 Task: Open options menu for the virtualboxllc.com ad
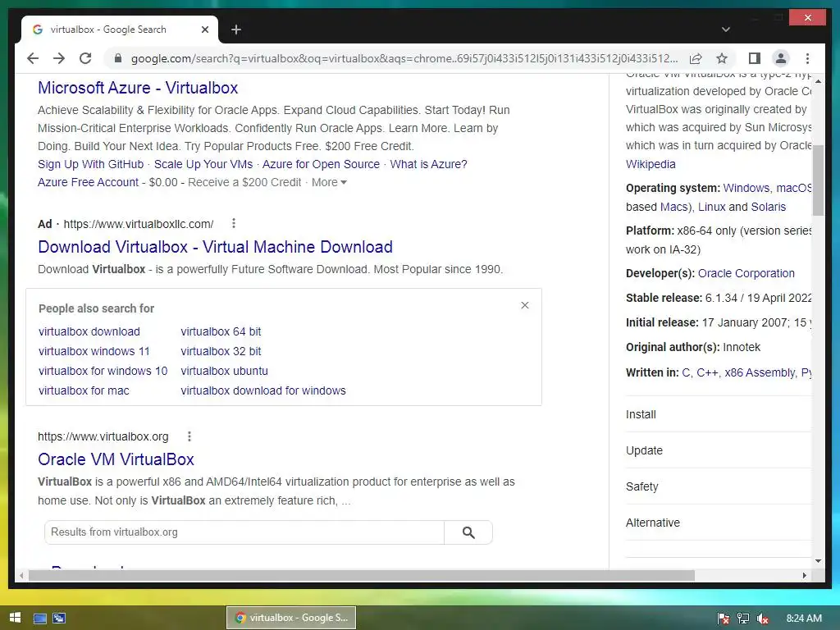(234, 223)
